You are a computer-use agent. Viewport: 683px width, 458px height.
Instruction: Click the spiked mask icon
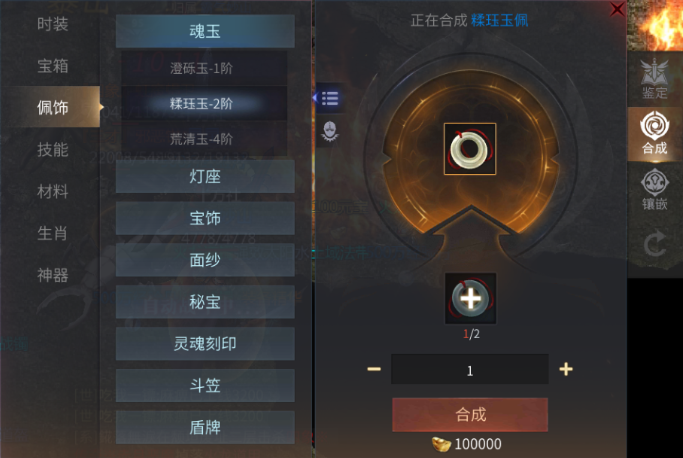[x=330, y=131]
